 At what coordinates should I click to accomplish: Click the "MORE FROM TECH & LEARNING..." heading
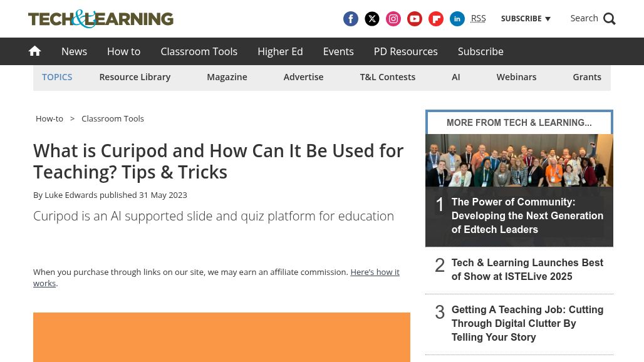[519, 123]
